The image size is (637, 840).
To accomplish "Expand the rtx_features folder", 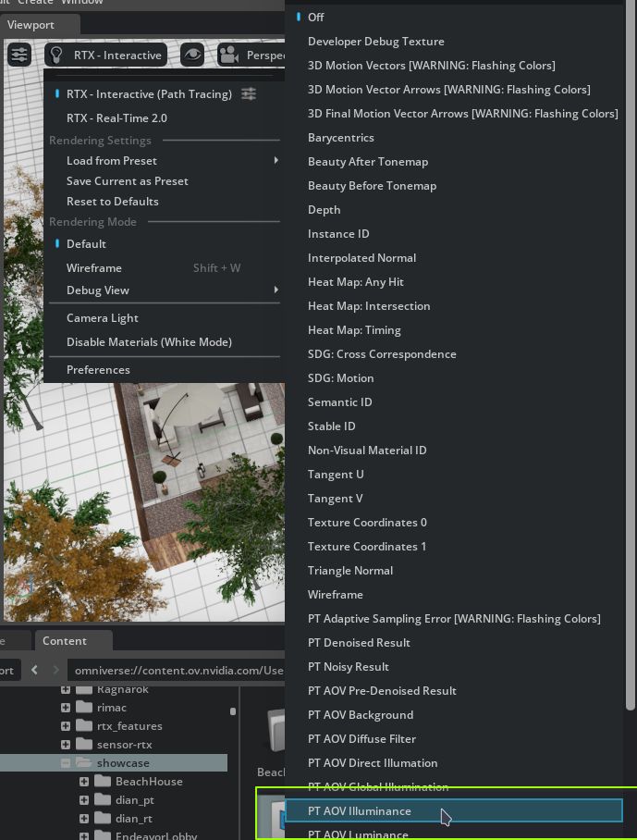I will 66,726.
